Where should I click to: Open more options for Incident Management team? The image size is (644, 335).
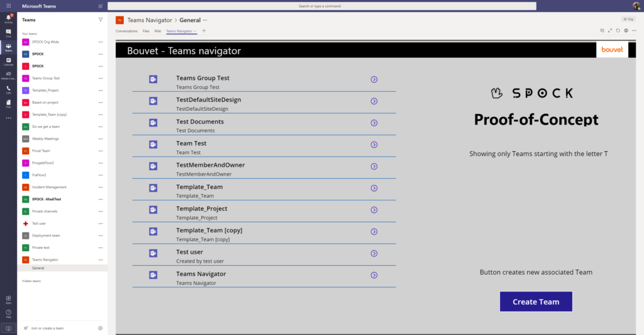(100, 187)
